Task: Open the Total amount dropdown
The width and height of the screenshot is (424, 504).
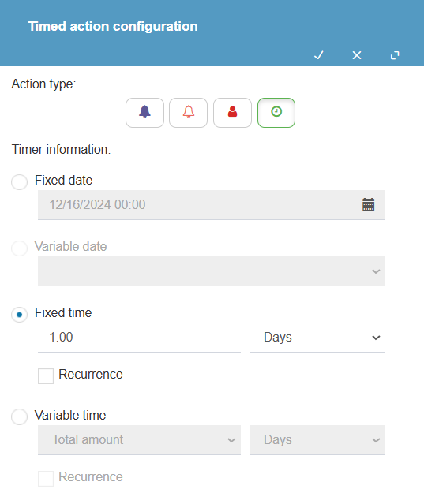Action: (139, 440)
